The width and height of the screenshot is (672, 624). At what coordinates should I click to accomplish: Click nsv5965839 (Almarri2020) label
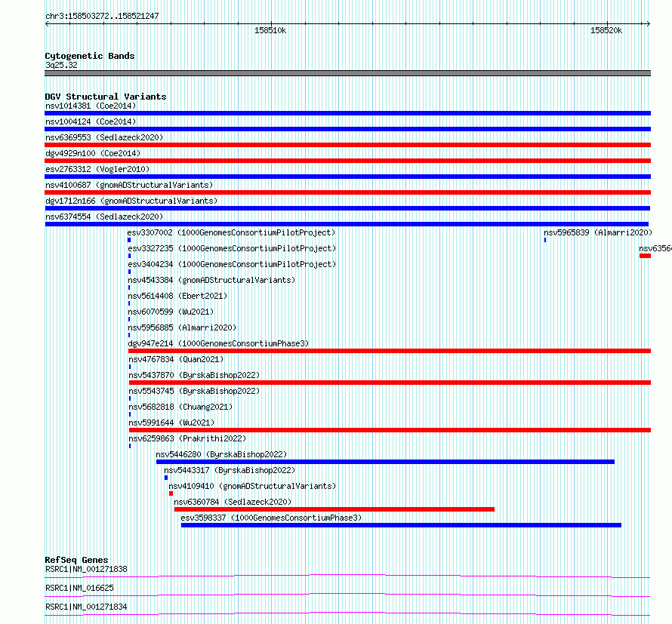(598, 232)
